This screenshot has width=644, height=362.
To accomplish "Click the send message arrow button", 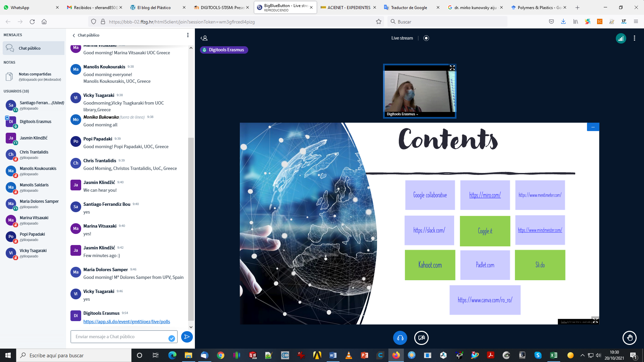I will point(187,337).
